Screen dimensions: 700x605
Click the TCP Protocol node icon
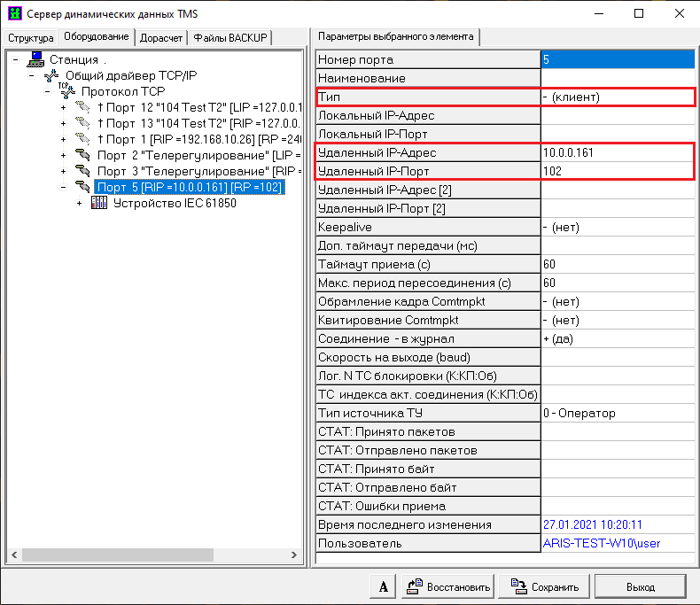point(67,91)
